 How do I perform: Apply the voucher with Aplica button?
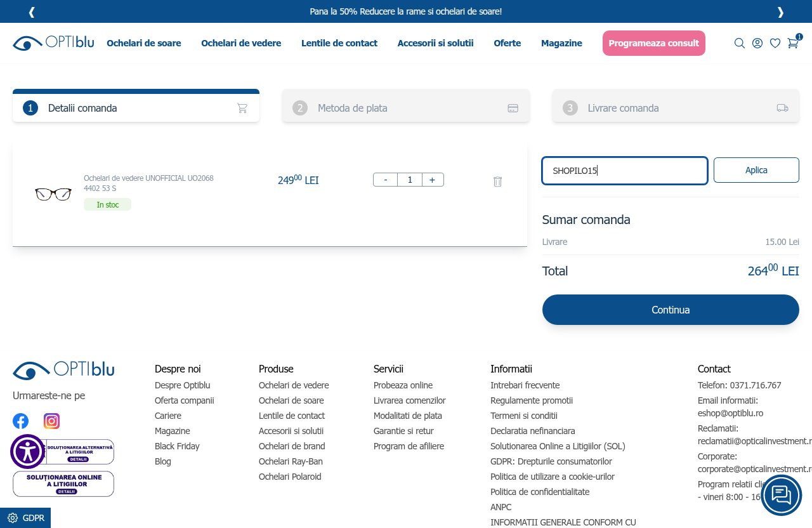(756, 170)
